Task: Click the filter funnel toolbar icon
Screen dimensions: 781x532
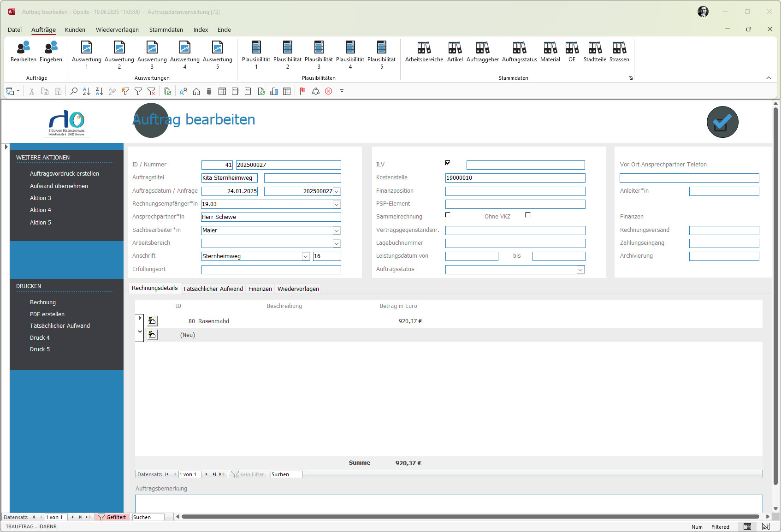Action: click(x=138, y=91)
